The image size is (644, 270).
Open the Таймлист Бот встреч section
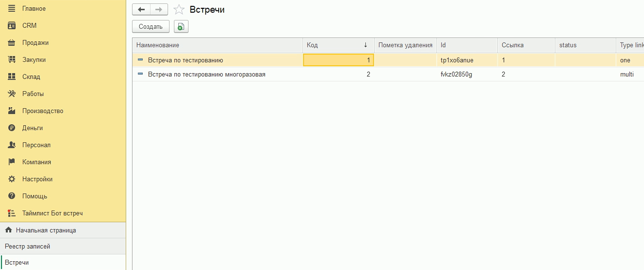(x=52, y=213)
